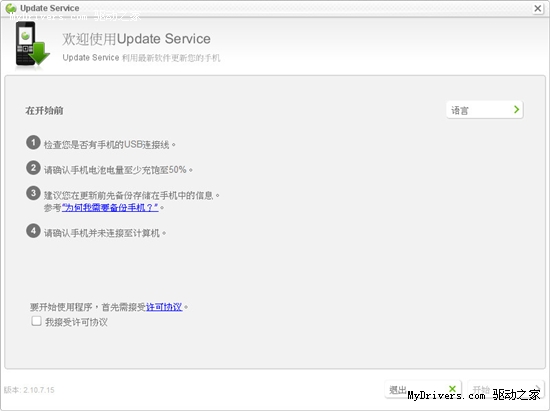Open the 为何我需要备份手机 help link
Screen dimensions: 550x411
pos(110,208)
